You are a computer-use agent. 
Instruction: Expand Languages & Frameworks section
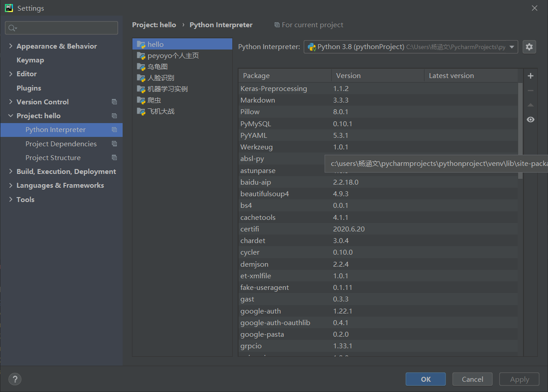(x=11, y=185)
